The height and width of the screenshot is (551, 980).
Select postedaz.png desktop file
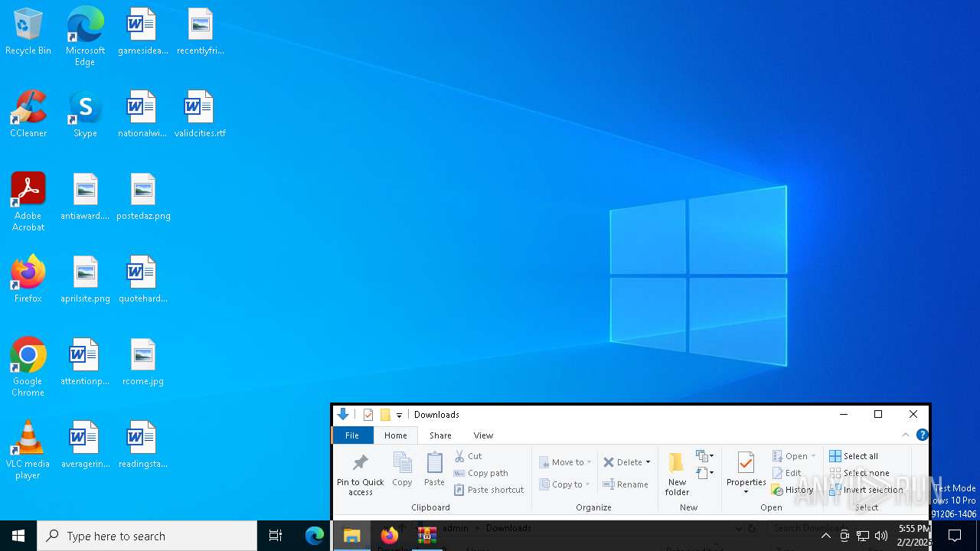coord(143,197)
